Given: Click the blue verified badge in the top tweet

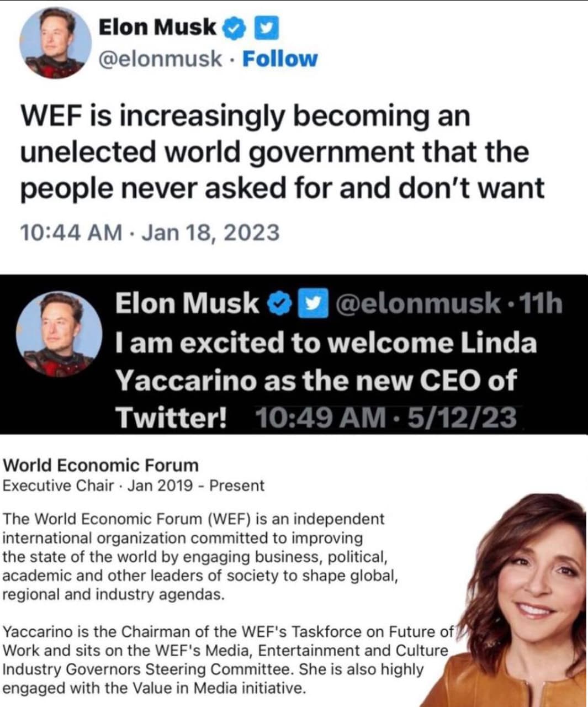Looking at the screenshot, I should click(234, 27).
